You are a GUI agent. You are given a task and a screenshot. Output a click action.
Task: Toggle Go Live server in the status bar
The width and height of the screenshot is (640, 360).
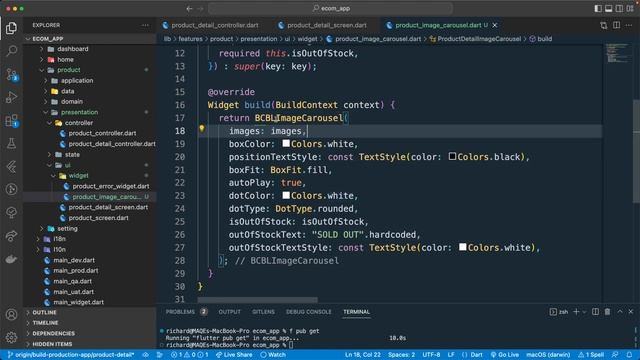tap(504, 355)
